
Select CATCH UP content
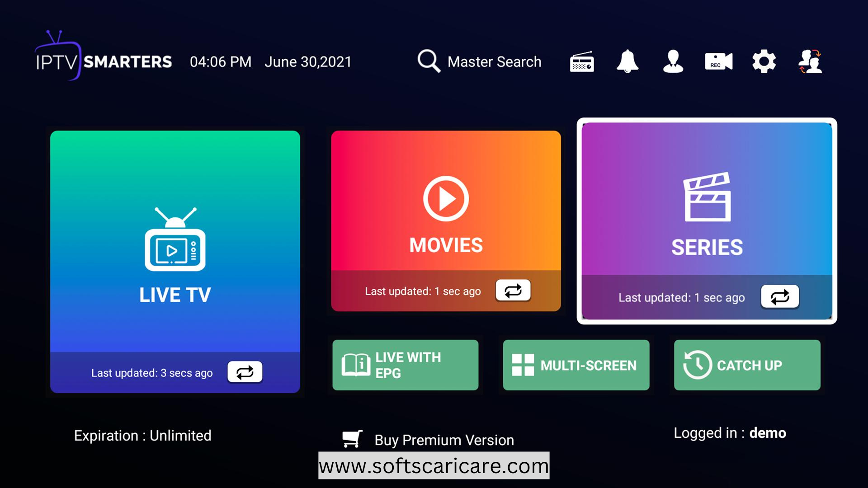click(747, 365)
